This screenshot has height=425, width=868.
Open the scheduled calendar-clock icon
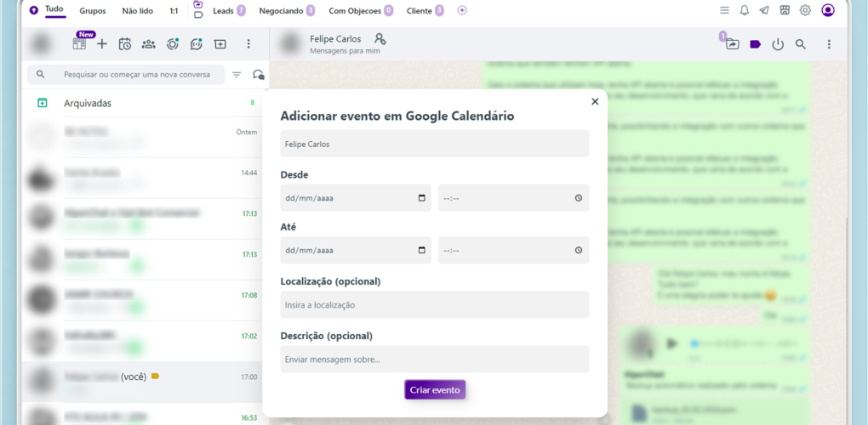(125, 44)
